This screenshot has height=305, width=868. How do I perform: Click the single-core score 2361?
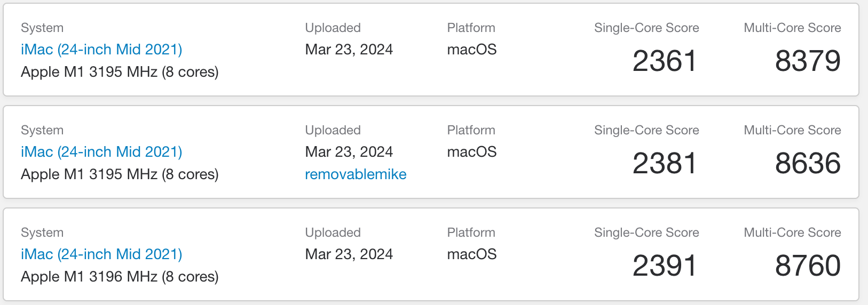(x=665, y=61)
